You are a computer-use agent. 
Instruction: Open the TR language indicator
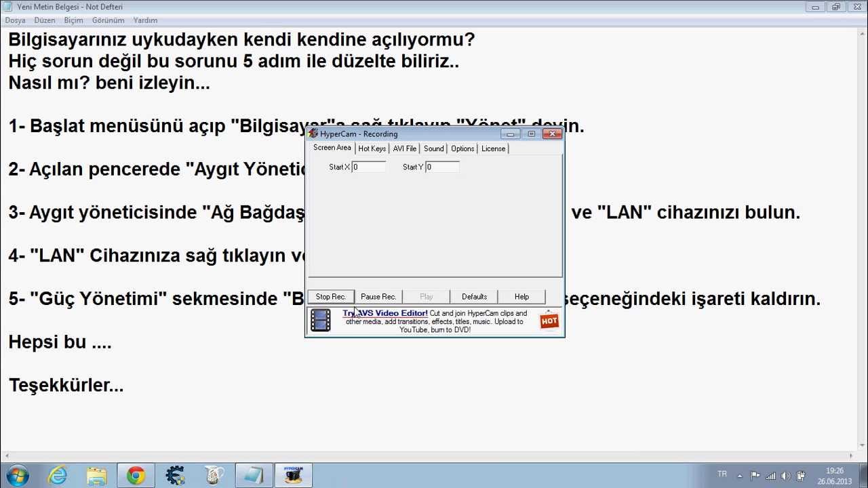[722, 474]
